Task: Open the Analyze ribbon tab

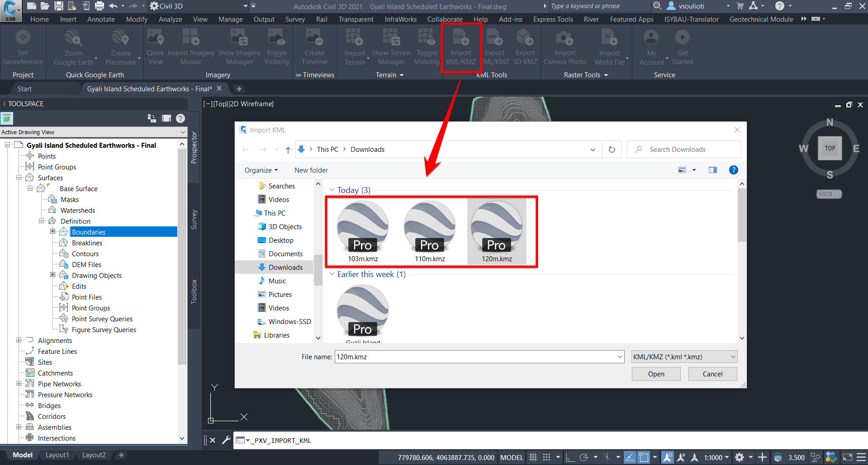Action: 170,19
